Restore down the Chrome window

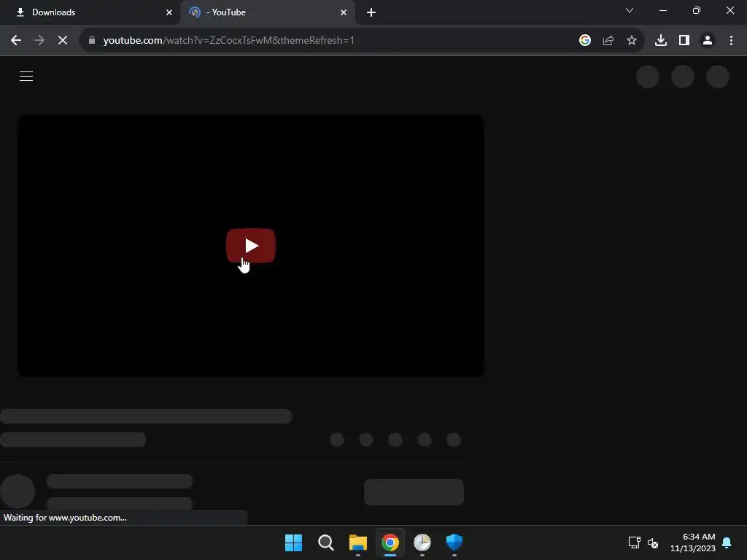coord(697,10)
